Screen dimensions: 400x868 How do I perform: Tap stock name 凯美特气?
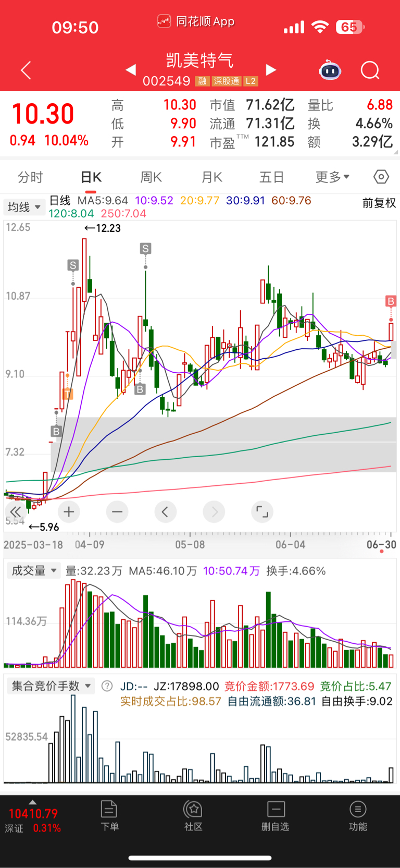pyautogui.click(x=200, y=60)
